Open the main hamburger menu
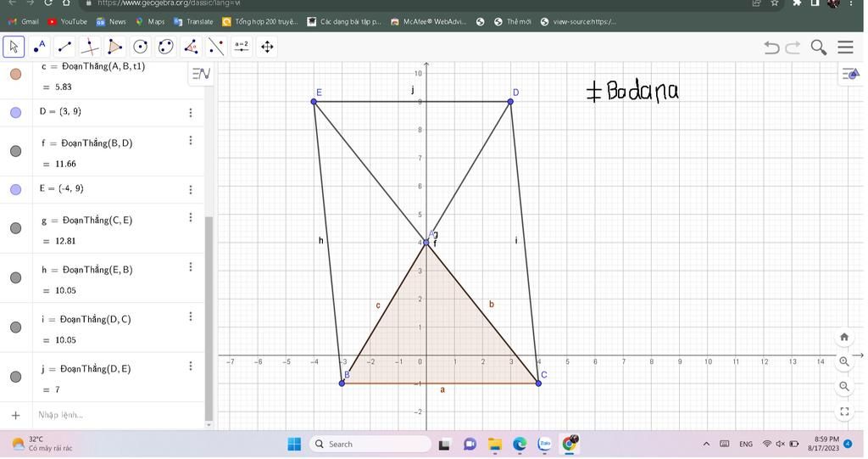Image resolution: width=868 pixels, height=459 pixels. [845, 48]
